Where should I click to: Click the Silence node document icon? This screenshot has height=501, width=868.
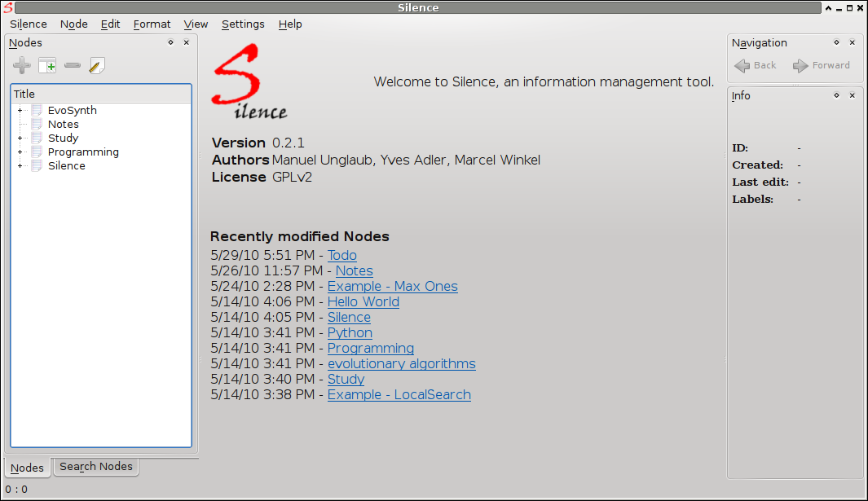point(37,165)
